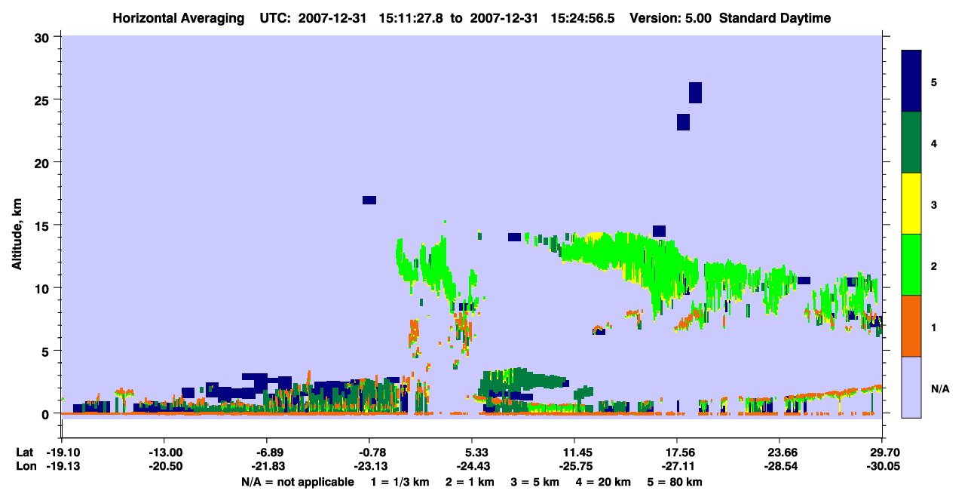Click the latitude value -13.00
Viewport: 980px width, 503px height.
(164, 452)
